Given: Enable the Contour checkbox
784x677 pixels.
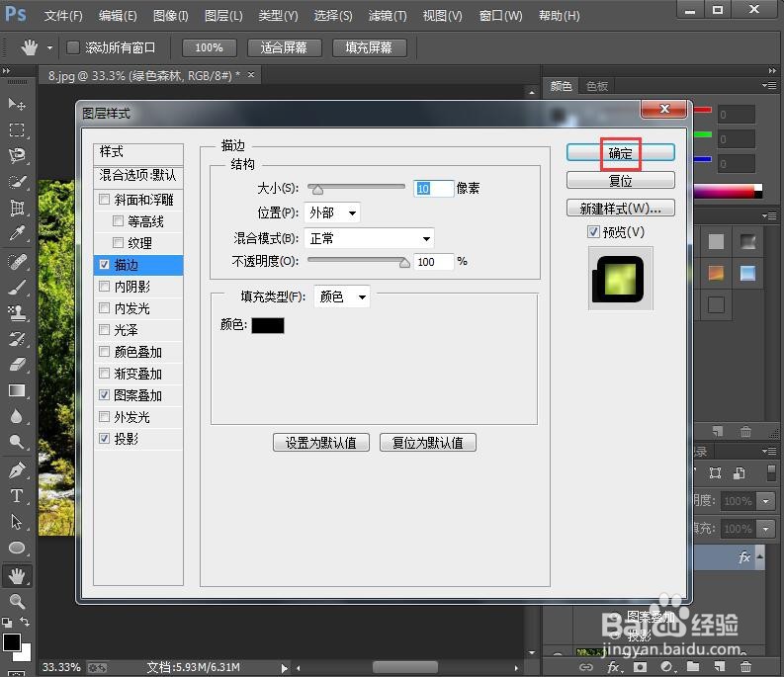Looking at the screenshot, I should coord(118,221).
